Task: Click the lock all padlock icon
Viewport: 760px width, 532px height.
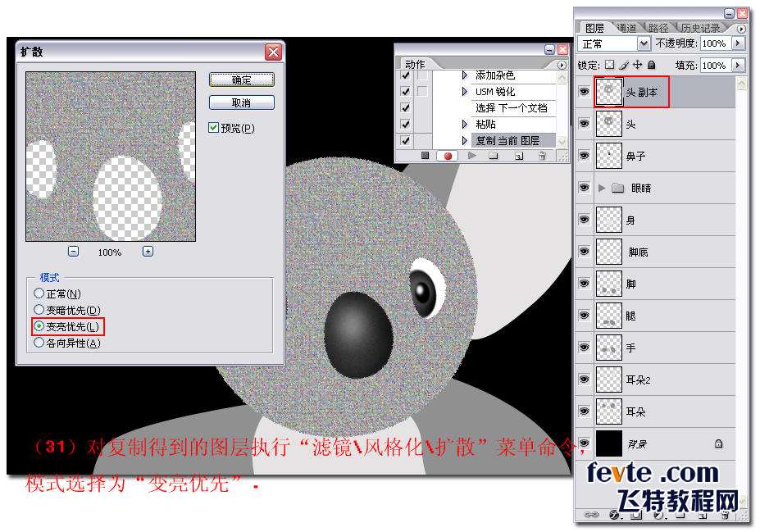Action: click(651, 65)
